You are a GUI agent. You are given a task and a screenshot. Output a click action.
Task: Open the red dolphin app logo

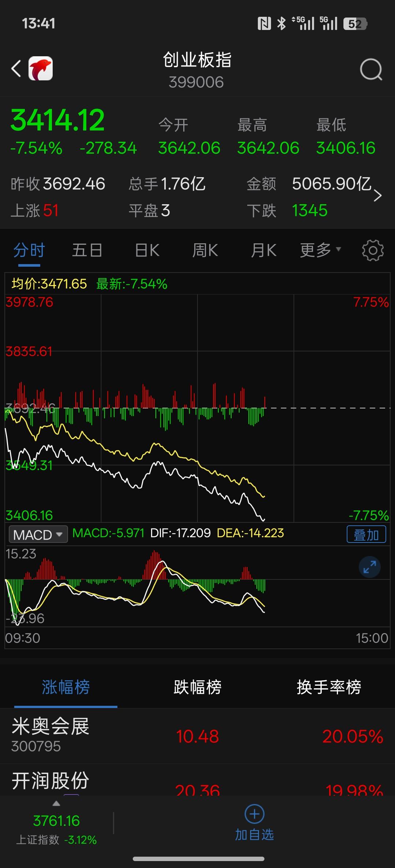pyautogui.click(x=41, y=68)
